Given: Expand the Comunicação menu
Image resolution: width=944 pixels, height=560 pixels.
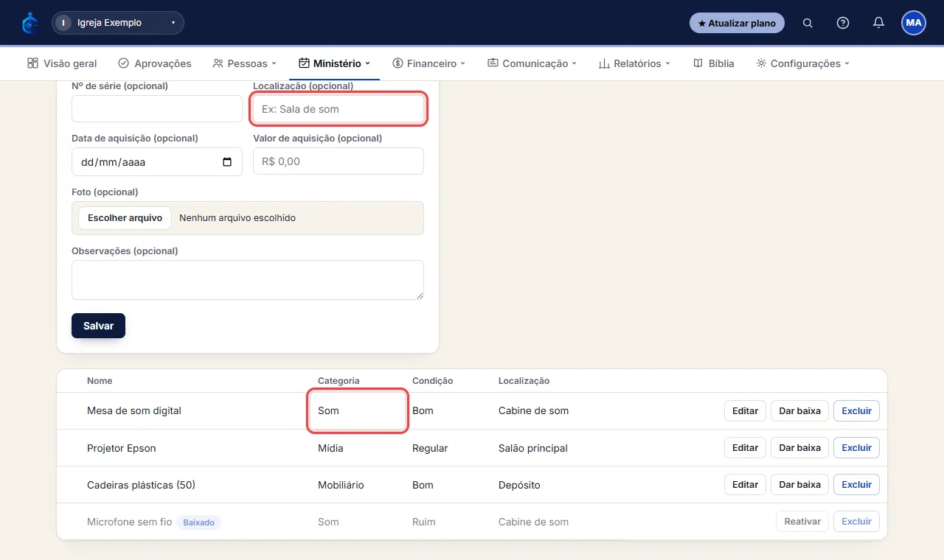Looking at the screenshot, I should tap(532, 63).
